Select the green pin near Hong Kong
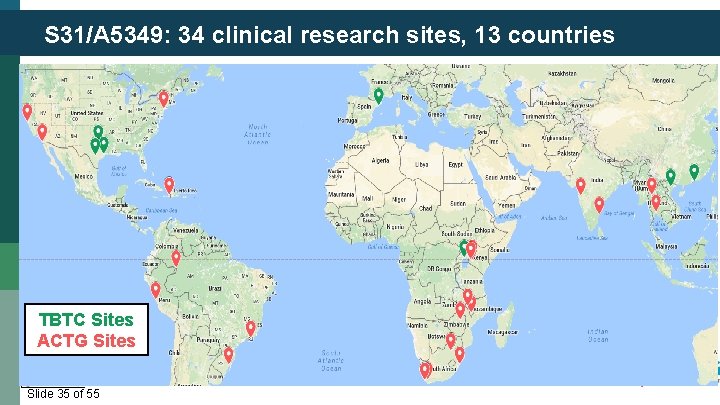Image resolution: width=720 pixels, height=405 pixels. pyautogui.click(x=694, y=172)
